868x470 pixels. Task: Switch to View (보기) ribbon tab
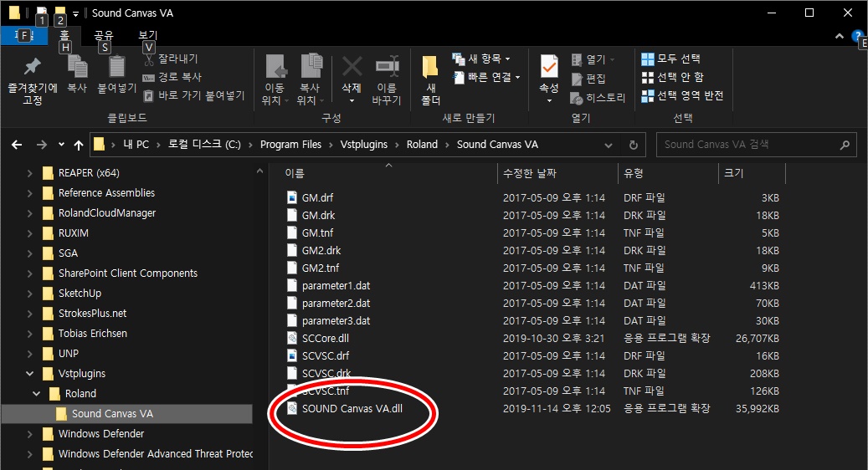(x=148, y=35)
